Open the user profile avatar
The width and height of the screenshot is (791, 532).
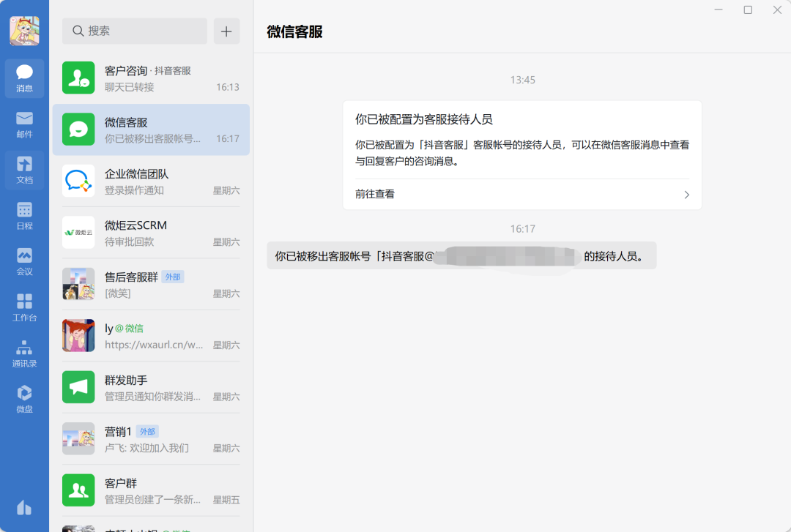coord(24,30)
